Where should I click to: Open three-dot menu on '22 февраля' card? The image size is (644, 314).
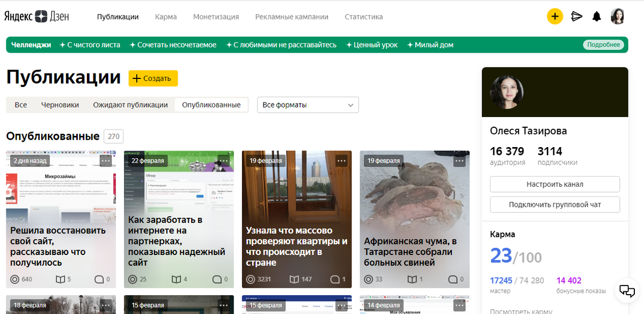pyautogui.click(x=224, y=160)
